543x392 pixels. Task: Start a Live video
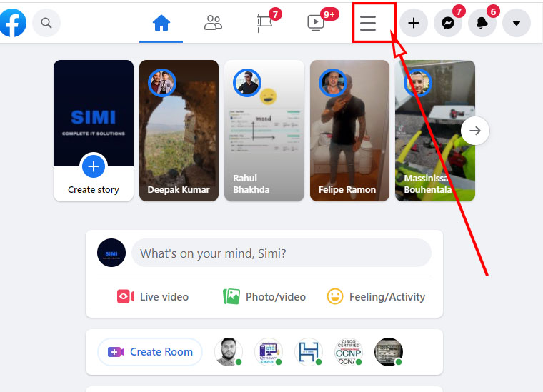click(153, 296)
